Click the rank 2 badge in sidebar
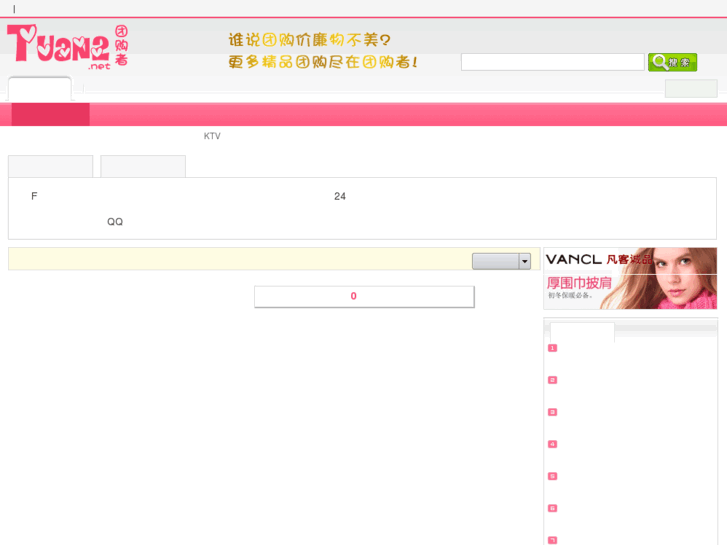The width and height of the screenshot is (727, 545). pyautogui.click(x=552, y=380)
